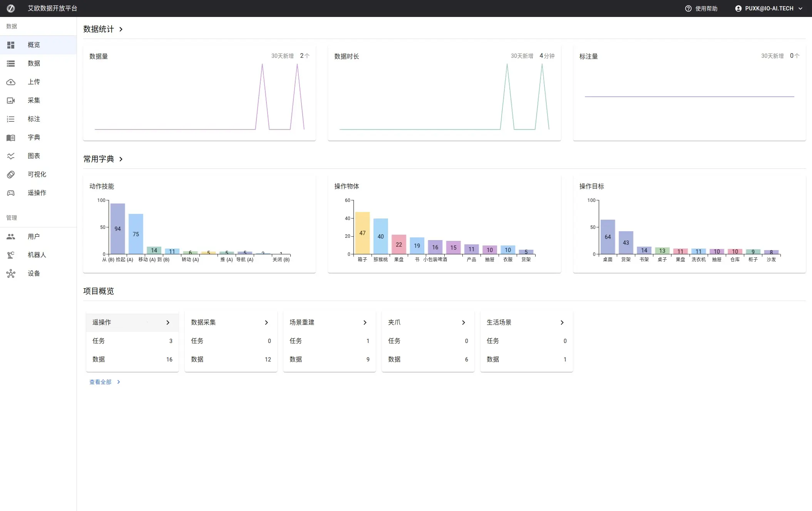Go to 标注 in the sidebar

pyautogui.click(x=34, y=119)
